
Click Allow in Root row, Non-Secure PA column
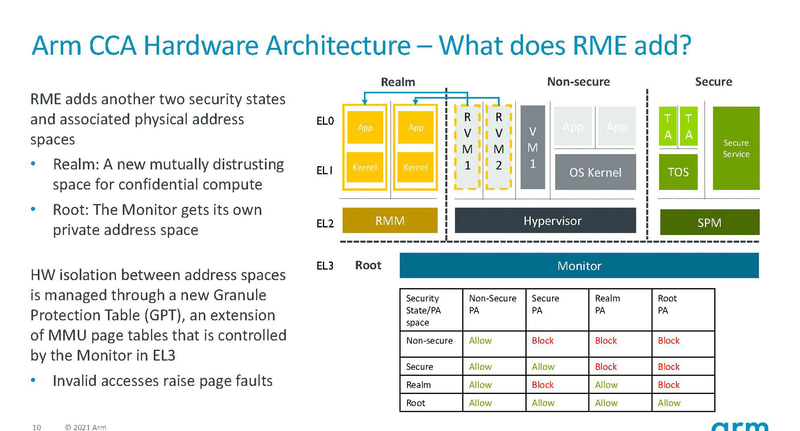[480, 402]
